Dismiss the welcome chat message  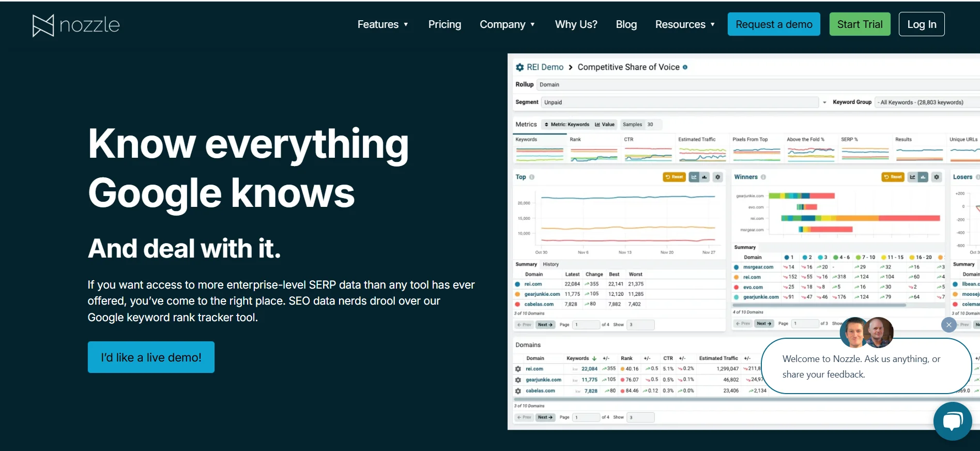pyautogui.click(x=948, y=325)
